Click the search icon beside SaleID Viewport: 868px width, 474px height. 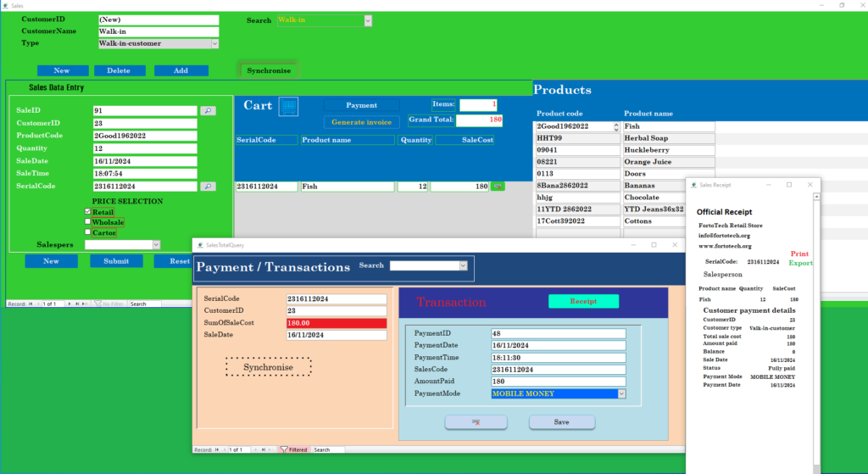pos(209,110)
